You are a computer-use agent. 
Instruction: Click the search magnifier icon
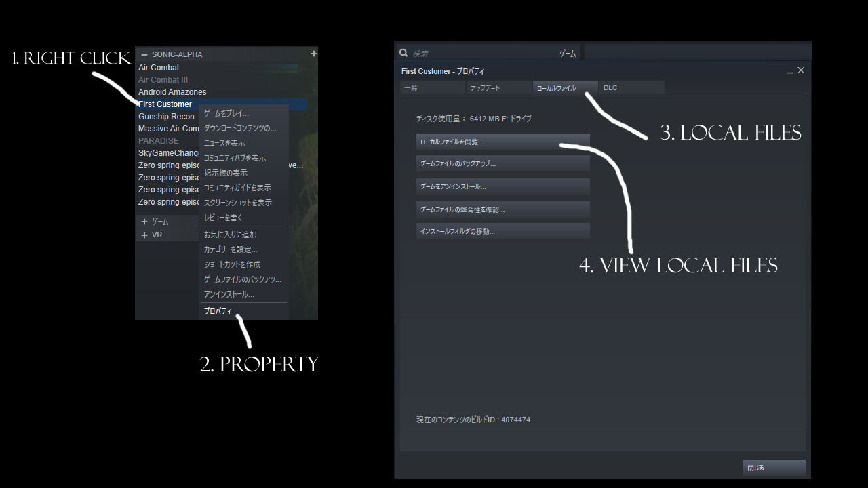(x=403, y=53)
